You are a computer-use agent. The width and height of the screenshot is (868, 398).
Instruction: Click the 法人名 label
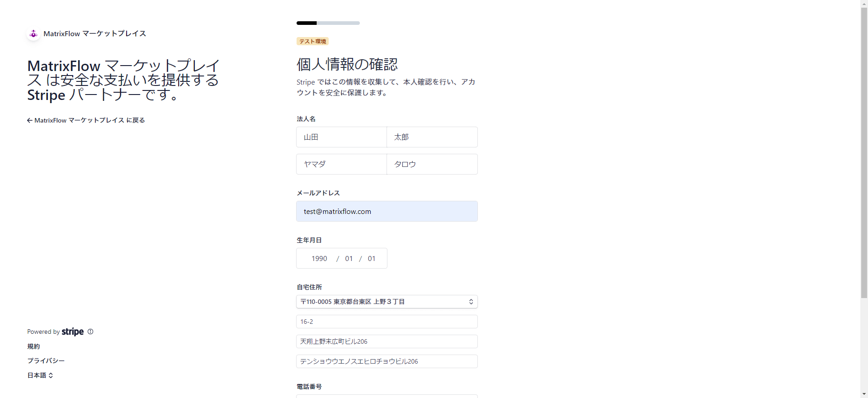[x=306, y=119]
